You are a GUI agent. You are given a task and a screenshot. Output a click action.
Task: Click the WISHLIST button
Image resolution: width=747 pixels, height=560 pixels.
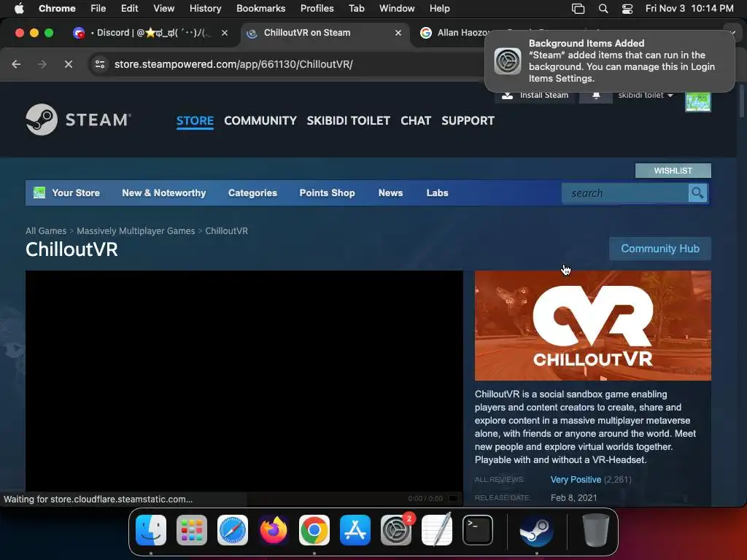[x=673, y=171]
